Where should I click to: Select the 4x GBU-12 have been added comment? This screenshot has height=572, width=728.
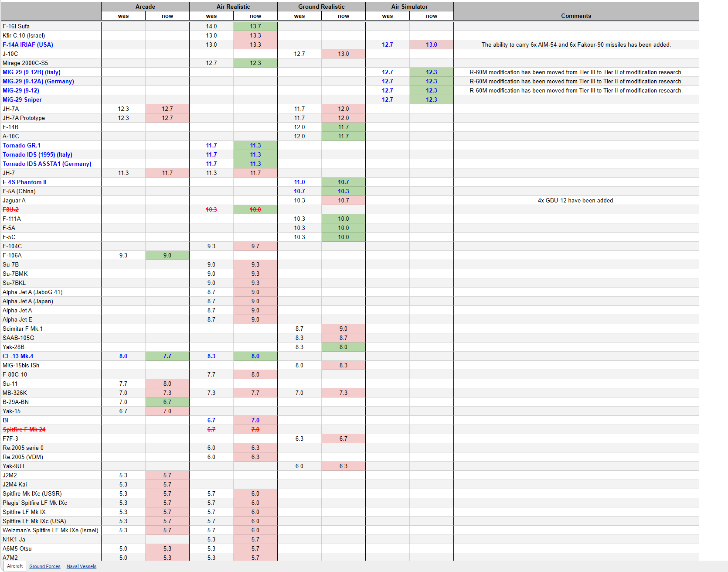(576, 200)
